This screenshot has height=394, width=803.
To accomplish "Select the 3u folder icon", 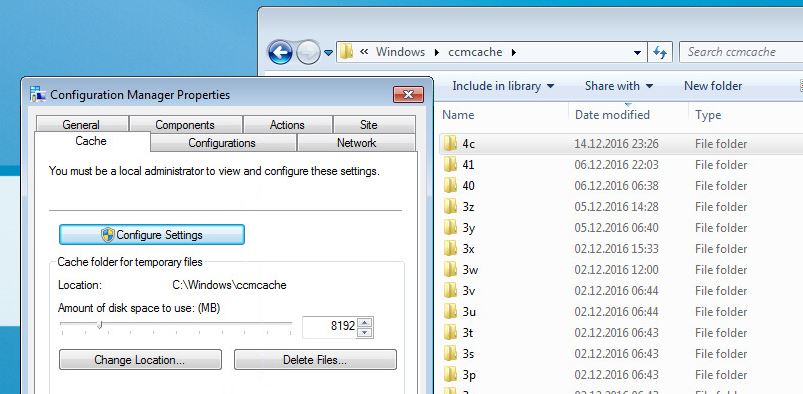I will coord(450,312).
